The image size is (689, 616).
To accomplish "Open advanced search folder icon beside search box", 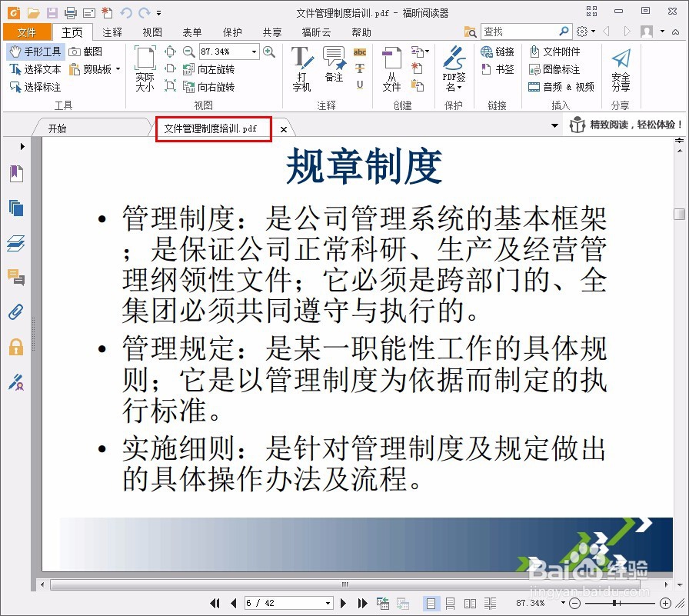I will click(x=470, y=32).
